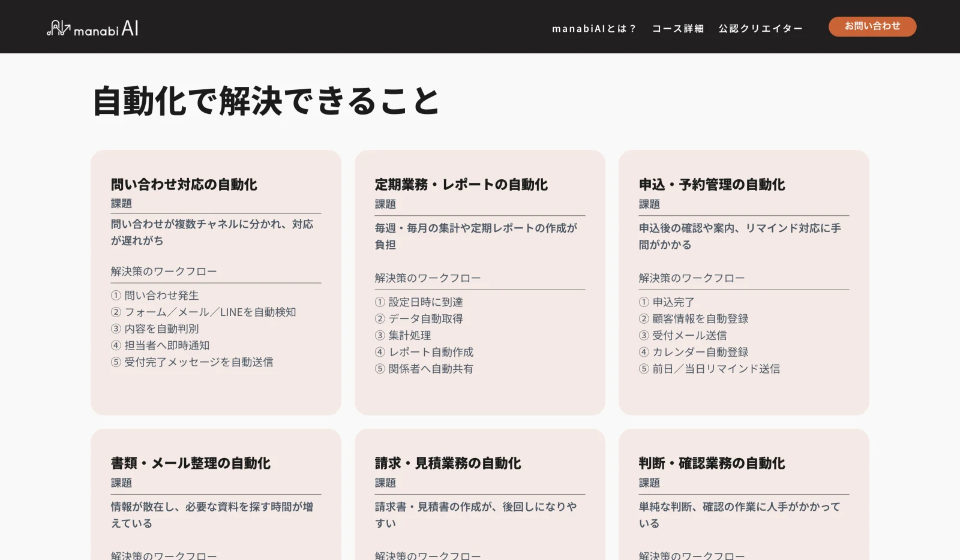The width and height of the screenshot is (960, 560).
Task: Click step ① 問い合わせ発生
Action: point(155,296)
